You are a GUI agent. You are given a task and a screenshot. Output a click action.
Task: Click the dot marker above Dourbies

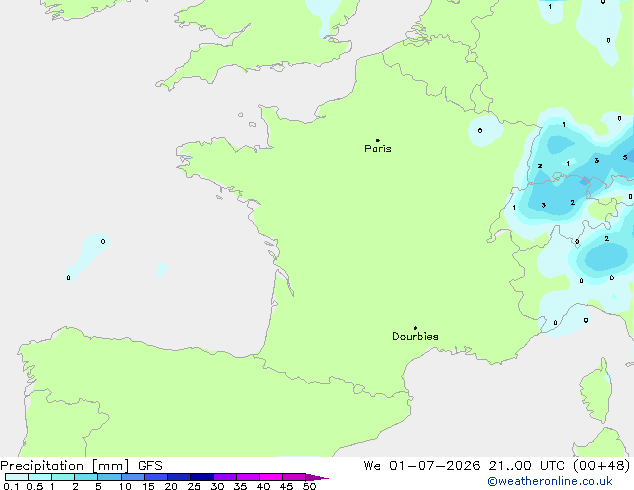(x=415, y=328)
